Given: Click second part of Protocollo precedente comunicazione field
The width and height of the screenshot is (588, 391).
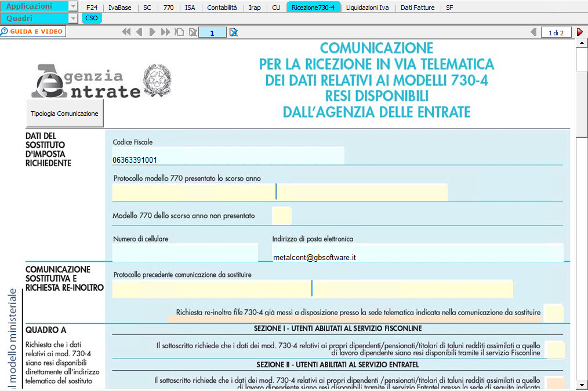Looking at the screenshot, I should pos(413,288).
